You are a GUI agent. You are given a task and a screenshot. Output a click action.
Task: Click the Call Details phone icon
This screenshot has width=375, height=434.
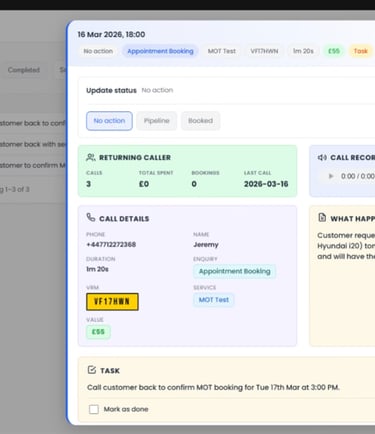click(91, 218)
